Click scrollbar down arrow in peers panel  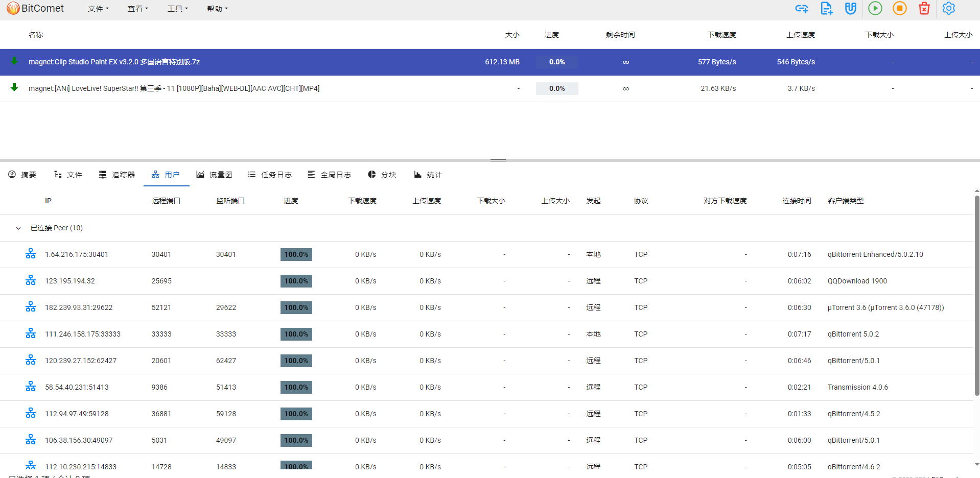click(x=977, y=465)
